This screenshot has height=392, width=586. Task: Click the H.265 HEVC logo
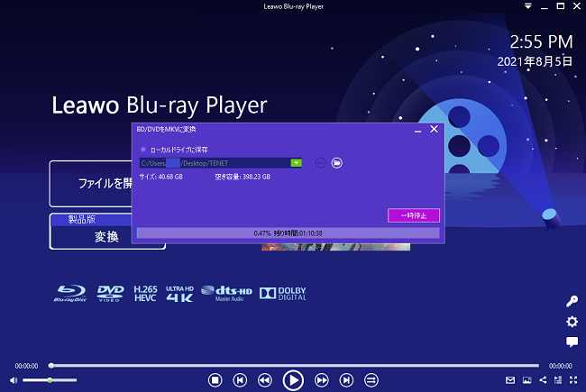pyautogui.click(x=145, y=294)
